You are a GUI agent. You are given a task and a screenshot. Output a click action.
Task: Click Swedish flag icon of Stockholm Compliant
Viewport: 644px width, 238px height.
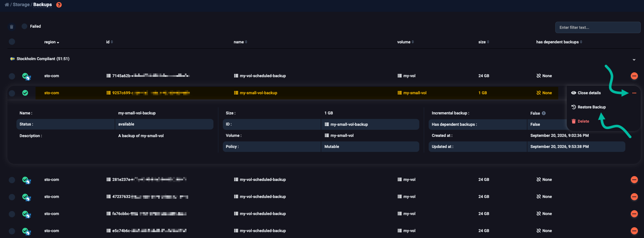pyautogui.click(x=12, y=59)
